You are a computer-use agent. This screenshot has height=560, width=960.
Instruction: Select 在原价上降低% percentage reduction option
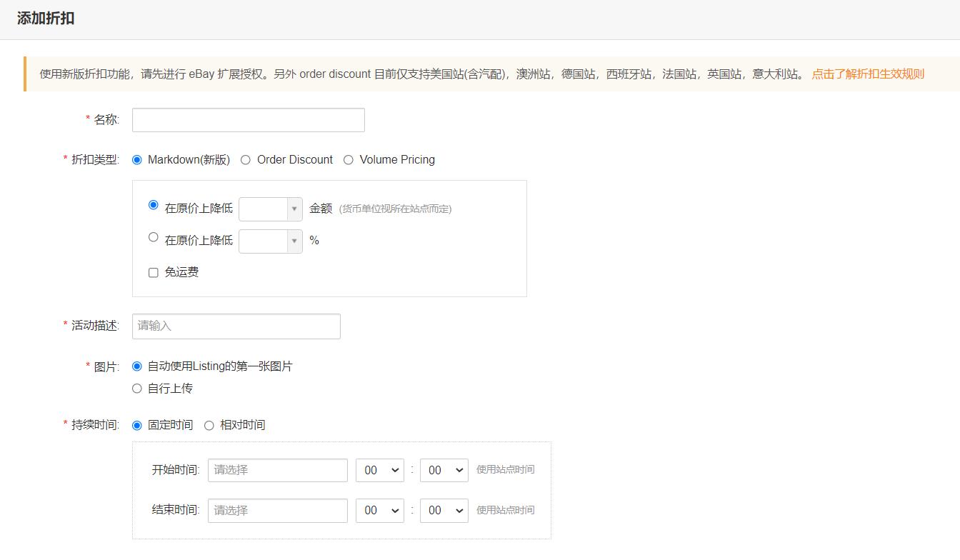(153, 237)
